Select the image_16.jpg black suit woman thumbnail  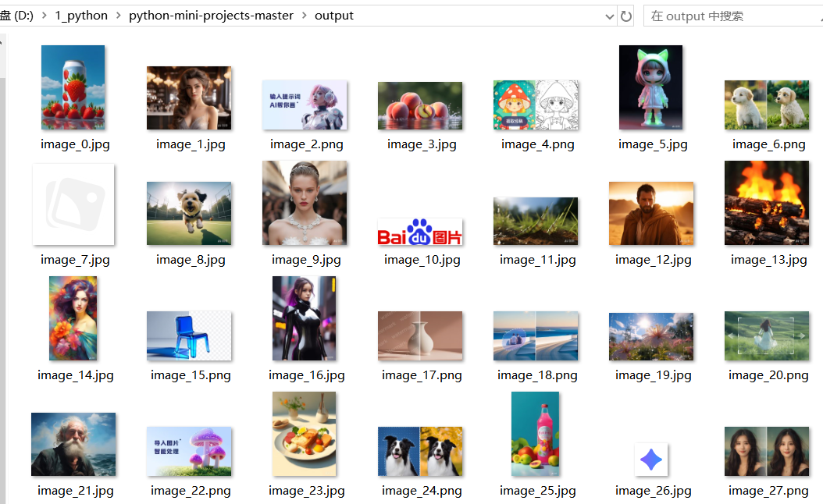(305, 318)
